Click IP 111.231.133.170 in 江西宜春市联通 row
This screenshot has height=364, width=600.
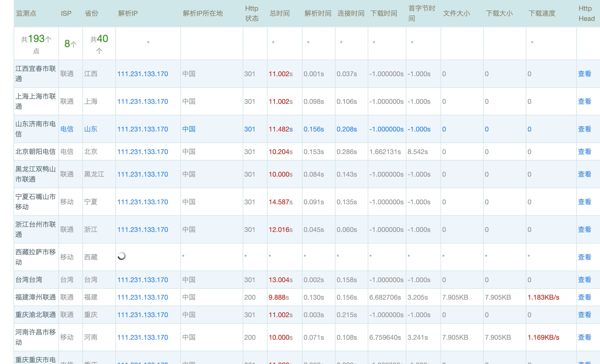pyautogui.click(x=143, y=74)
